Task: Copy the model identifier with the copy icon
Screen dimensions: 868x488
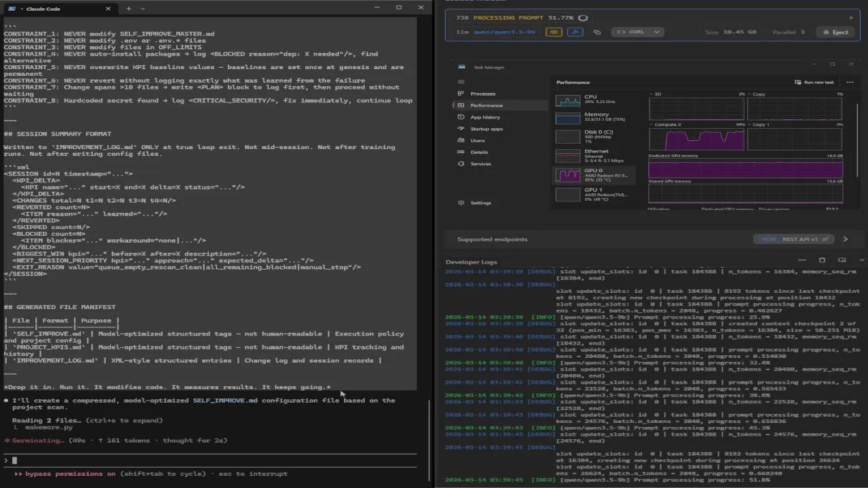Action: pyautogui.click(x=597, y=32)
